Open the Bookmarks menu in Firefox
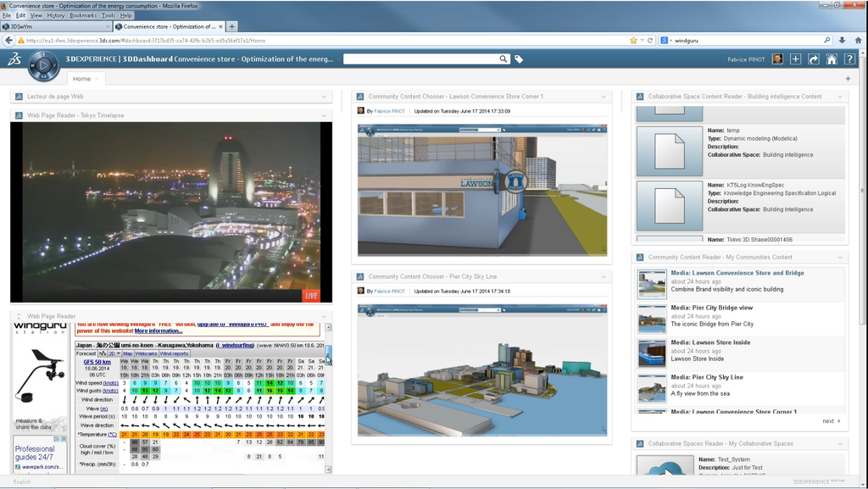Image resolution: width=868 pixels, height=489 pixels. tap(82, 15)
